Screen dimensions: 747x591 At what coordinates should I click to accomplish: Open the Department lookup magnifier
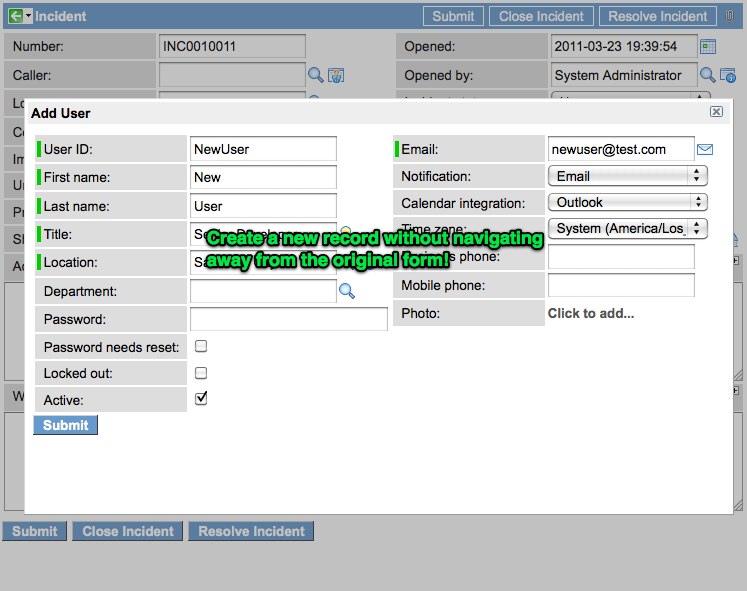(347, 291)
